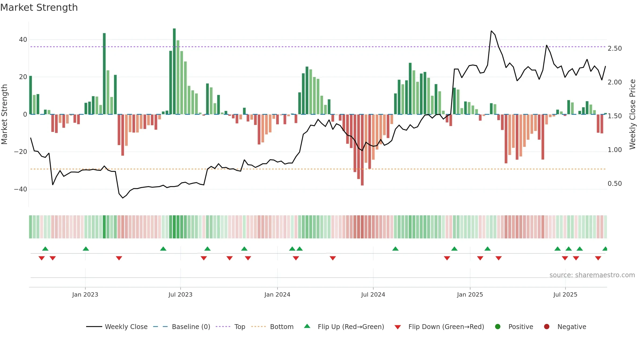Click the flip-up marker before Jul 2023
The image size is (644, 362).
point(163,249)
